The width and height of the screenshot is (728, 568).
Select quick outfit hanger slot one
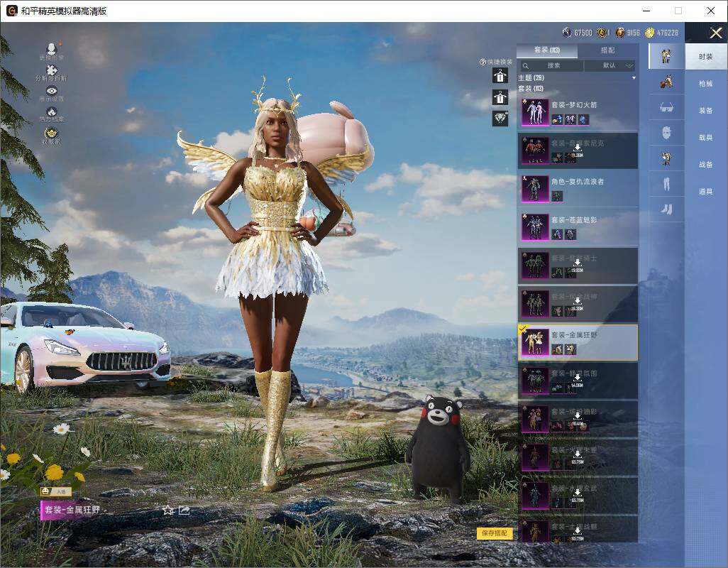coord(500,75)
